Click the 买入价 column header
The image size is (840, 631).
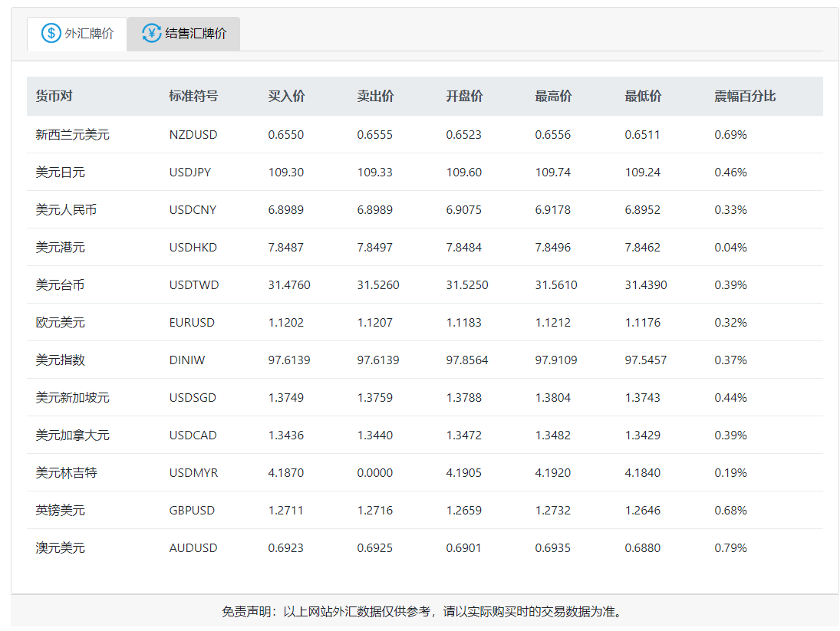coord(287,97)
